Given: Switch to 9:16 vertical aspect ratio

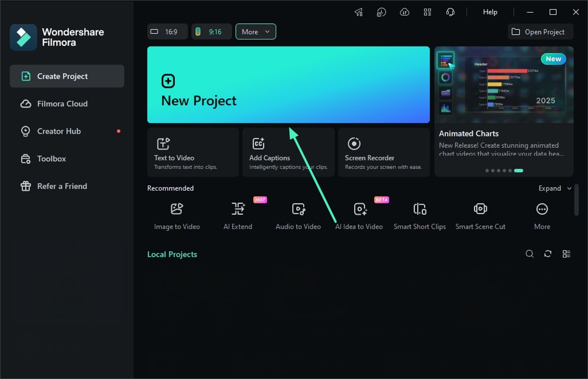Looking at the screenshot, I should coord(211,32).
